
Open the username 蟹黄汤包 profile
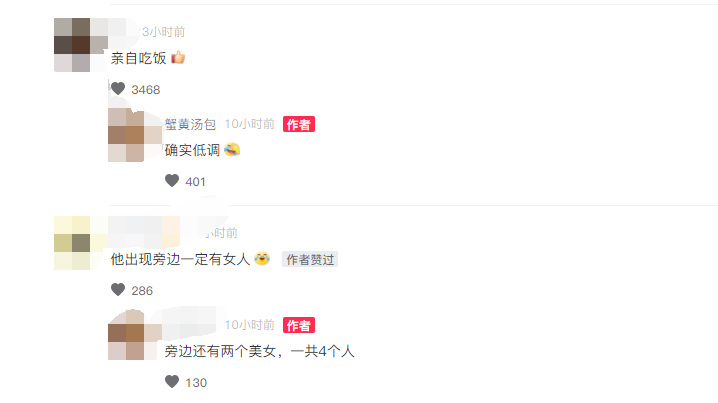190,124
